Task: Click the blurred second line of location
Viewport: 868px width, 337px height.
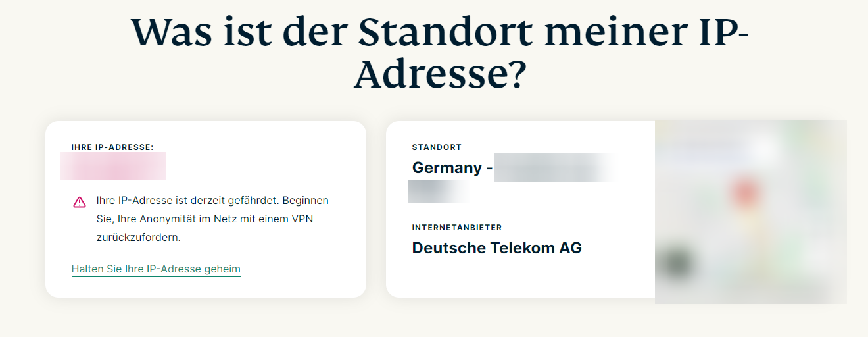Action: [439, 191]
